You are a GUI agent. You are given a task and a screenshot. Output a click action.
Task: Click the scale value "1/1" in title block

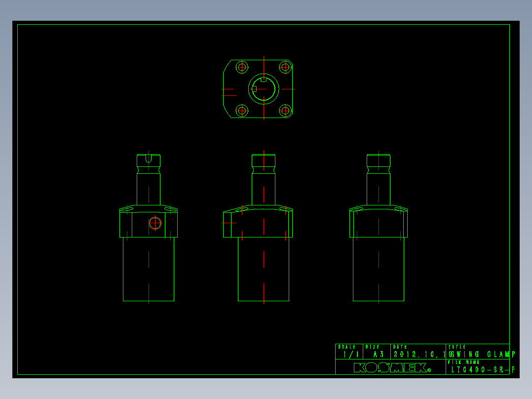coord(351,355)
